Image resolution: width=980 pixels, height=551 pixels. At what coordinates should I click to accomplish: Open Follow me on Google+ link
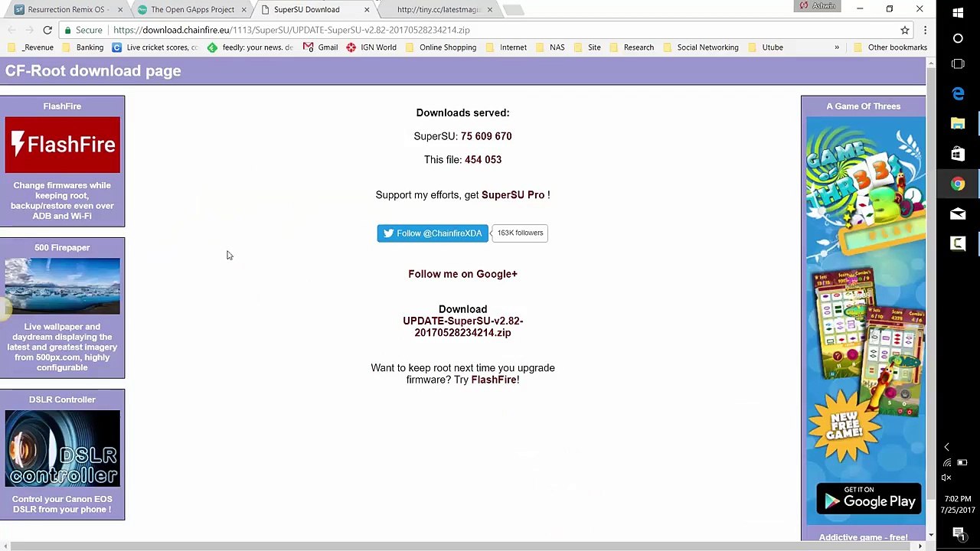462,274
